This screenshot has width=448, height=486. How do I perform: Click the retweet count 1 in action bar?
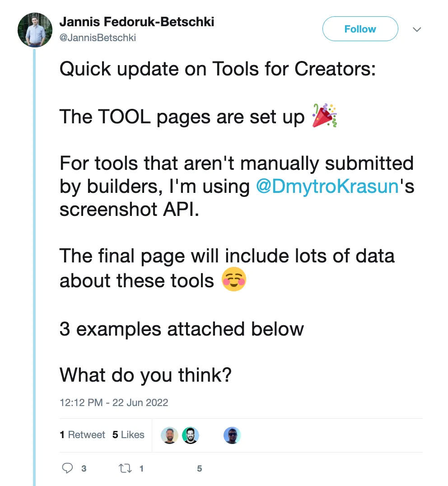[141, 469]
